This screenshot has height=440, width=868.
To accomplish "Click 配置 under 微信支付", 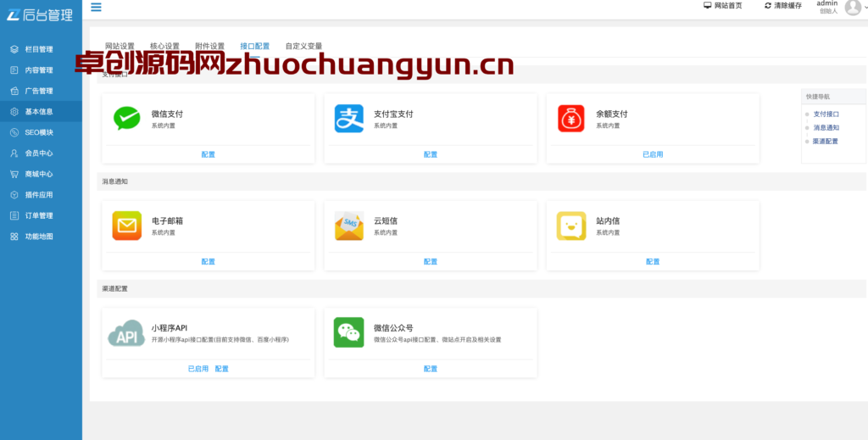I will point(209,155).
